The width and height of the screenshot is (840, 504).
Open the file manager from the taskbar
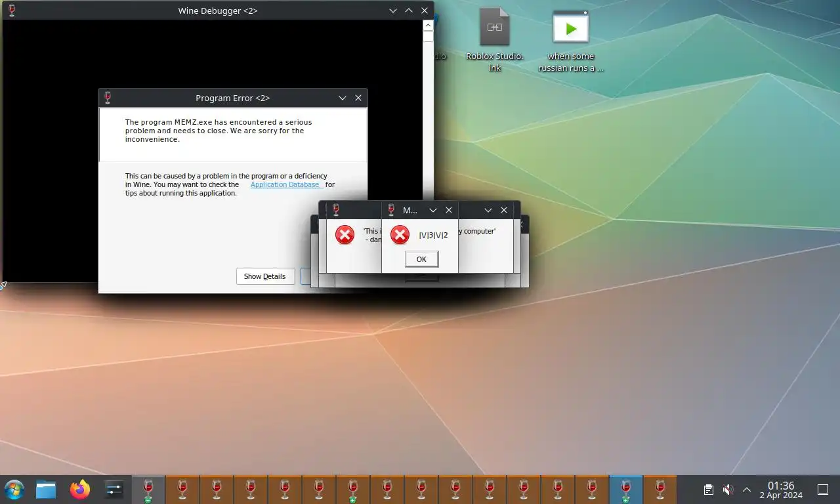[x=46, y=490]
